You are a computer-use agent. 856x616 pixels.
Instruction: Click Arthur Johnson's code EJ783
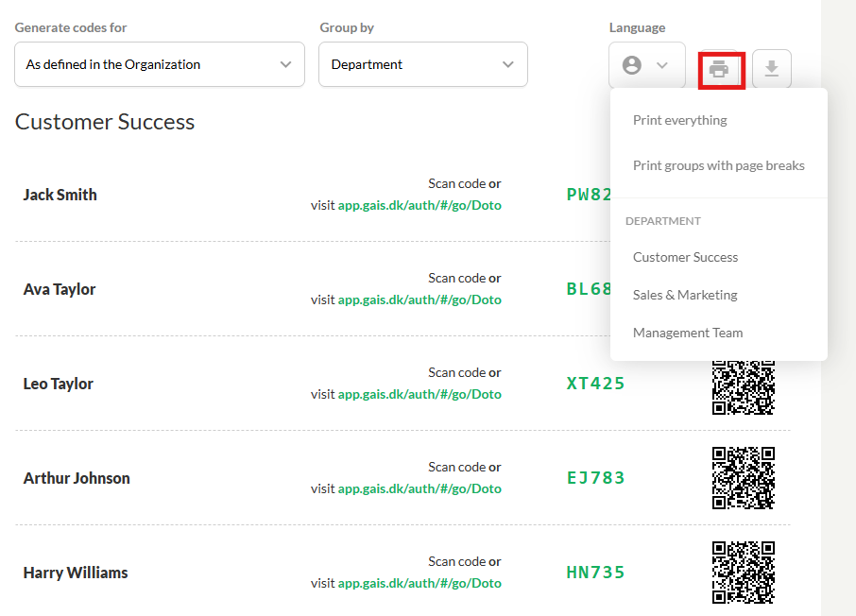(x=595, y=478)
